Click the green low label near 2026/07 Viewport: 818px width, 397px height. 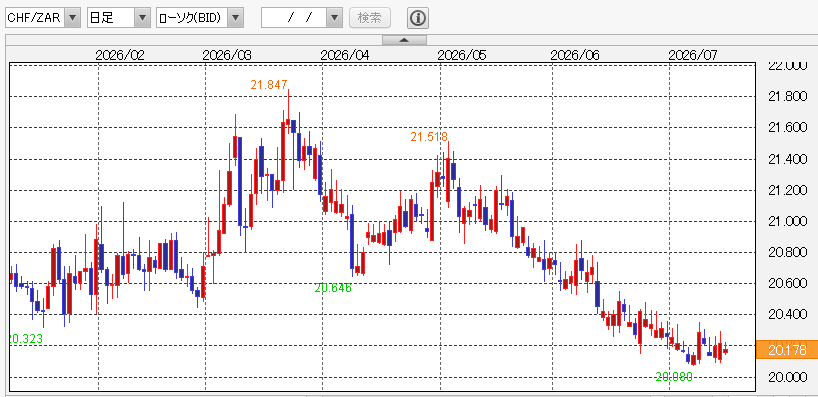click(x=674, y=376)
